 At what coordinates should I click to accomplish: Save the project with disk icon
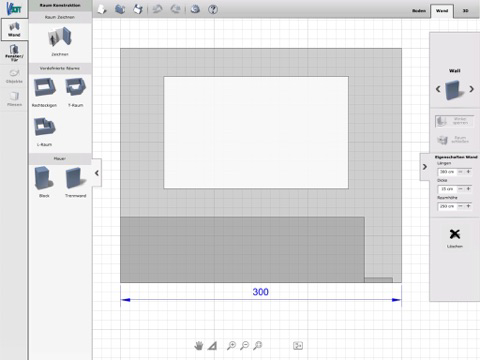click(138, 9)
